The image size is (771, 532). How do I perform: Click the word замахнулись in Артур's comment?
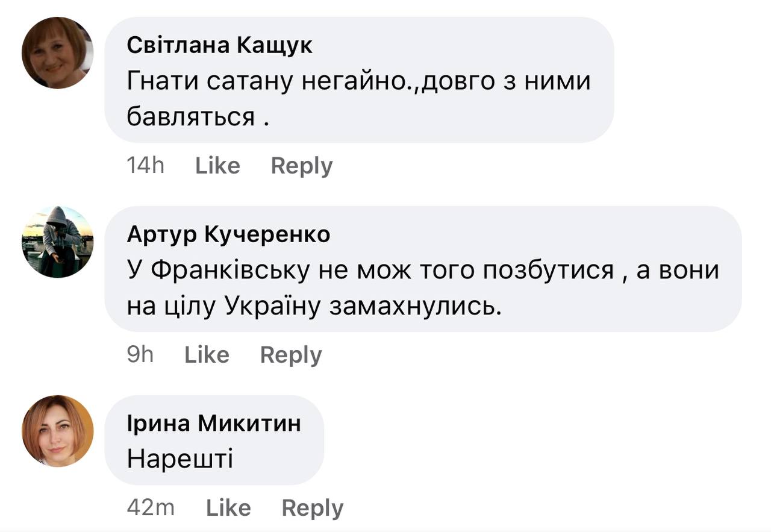pos(415,307)
